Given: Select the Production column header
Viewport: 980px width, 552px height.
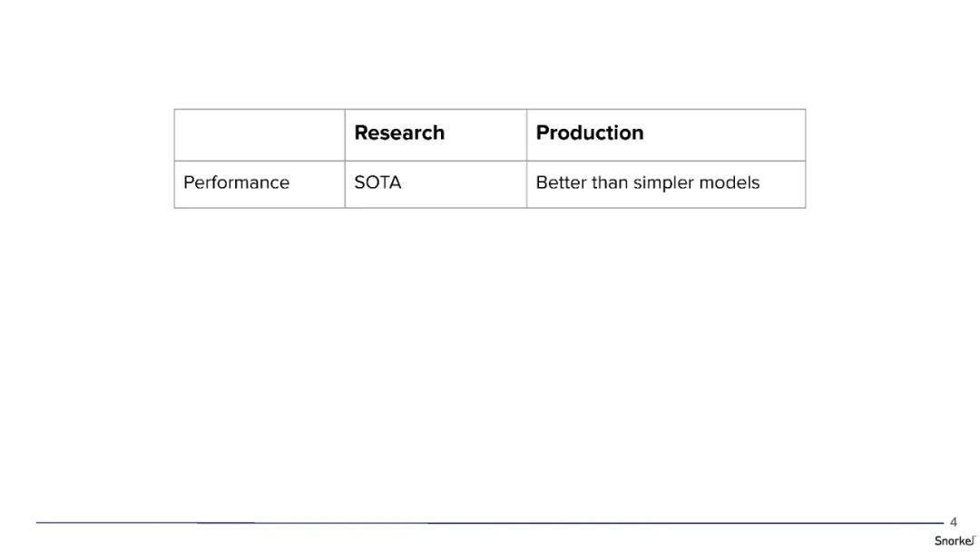Looking at the screenshot, I should click(590, 133).
